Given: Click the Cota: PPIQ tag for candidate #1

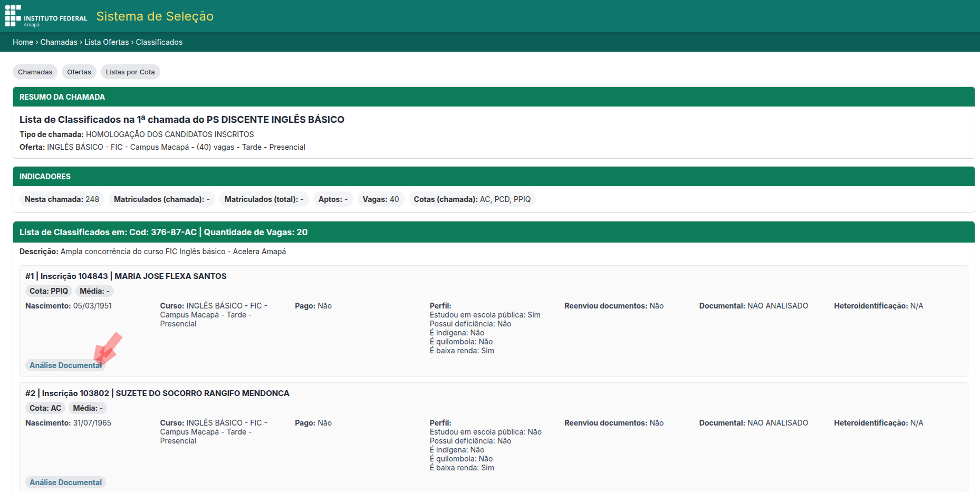Looking at the screenshot, I should [49, 291].
